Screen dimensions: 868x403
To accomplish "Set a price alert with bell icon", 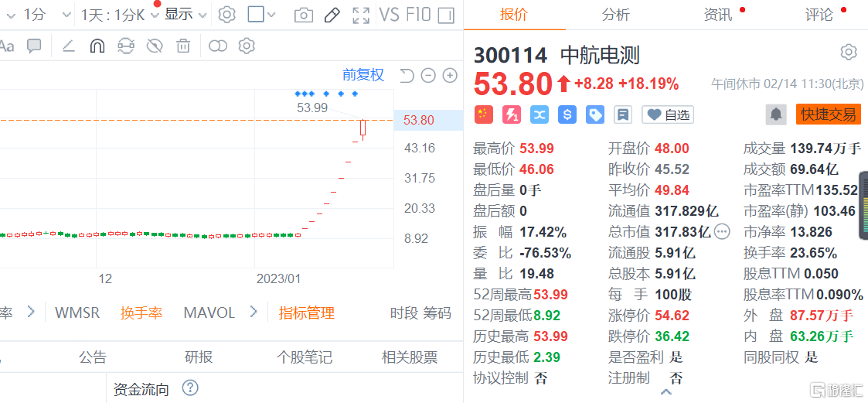I will pyautogui.click(x=776, y=114).
